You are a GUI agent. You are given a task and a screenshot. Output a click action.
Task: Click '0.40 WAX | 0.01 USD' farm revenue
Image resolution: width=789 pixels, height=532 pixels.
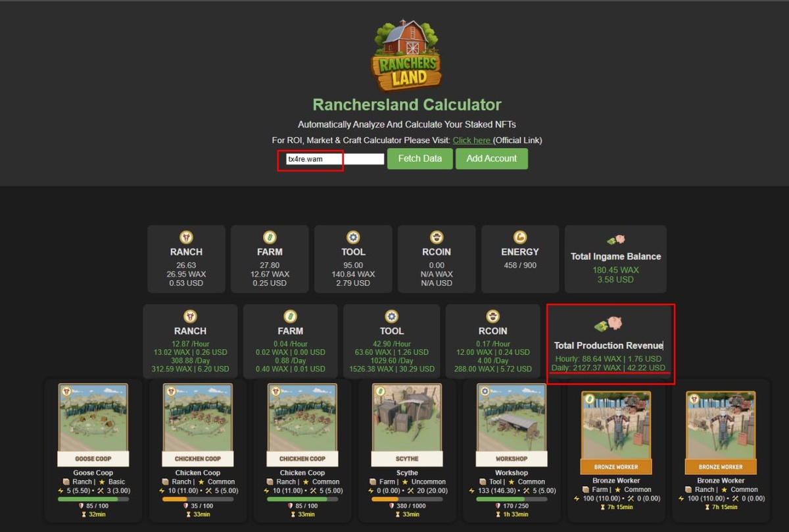290,369
